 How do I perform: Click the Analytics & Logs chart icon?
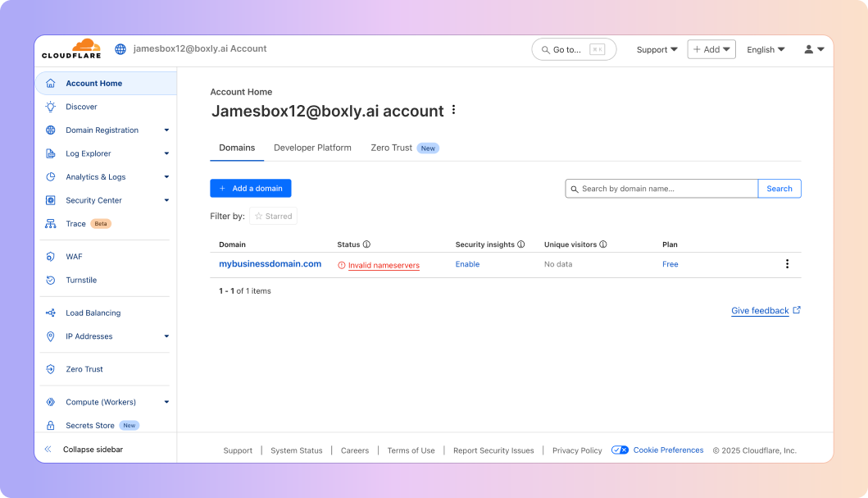[x=50, y=176]
